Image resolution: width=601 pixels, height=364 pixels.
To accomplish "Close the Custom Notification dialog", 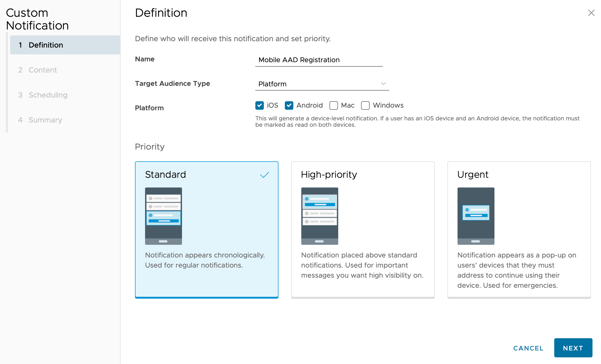I will pos(591,13).
